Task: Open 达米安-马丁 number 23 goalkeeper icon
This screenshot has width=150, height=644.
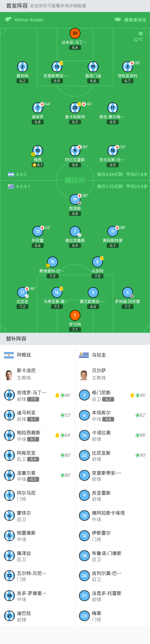Action: tap(75, 33)
